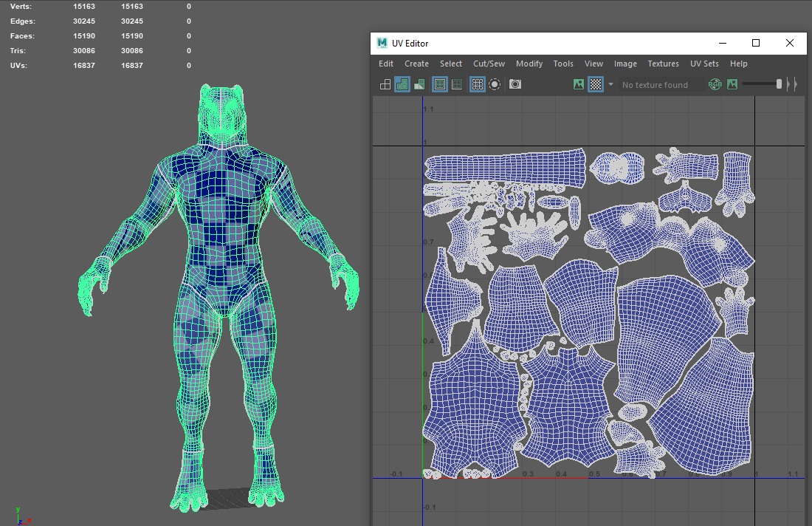The width and height of the screenshot is (812, 526).
Task: Open the Select menu
Action: 450,64
